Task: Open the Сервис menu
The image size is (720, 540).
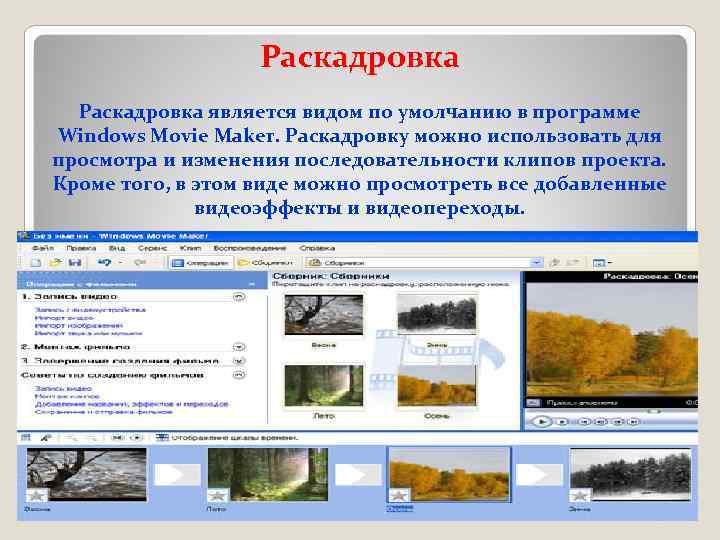Action: point(153,248)
